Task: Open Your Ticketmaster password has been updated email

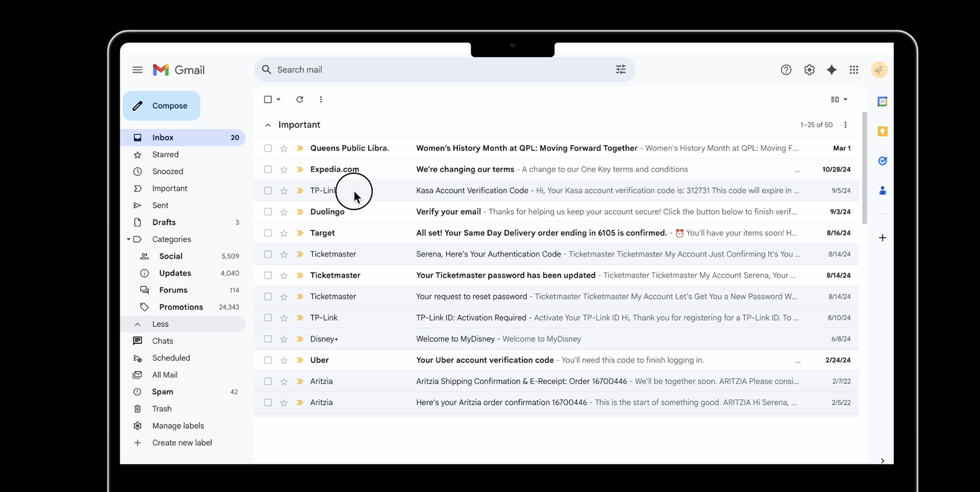Action: pos(556,275)
